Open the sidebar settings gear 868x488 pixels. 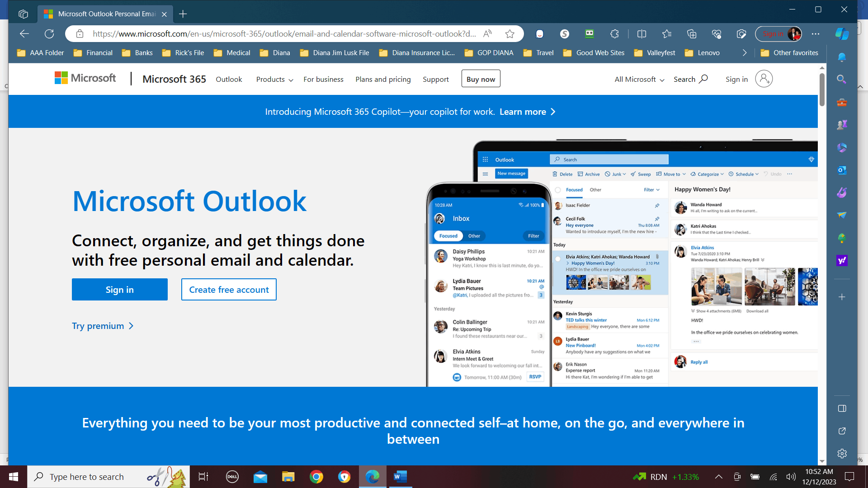click(842, 453)
